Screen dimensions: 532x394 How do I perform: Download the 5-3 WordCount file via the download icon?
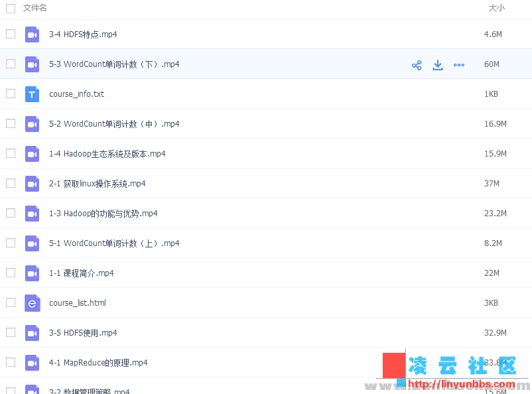[x=438, y=65]
